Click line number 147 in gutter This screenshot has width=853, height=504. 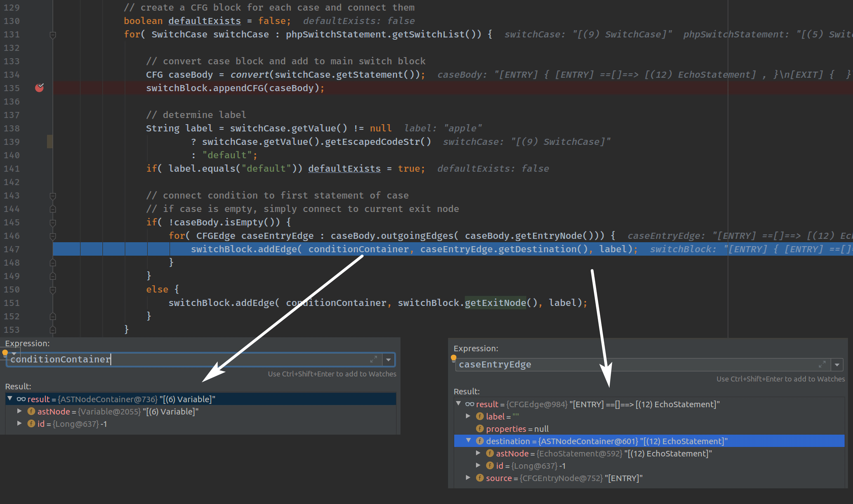[x=11, y=249]
